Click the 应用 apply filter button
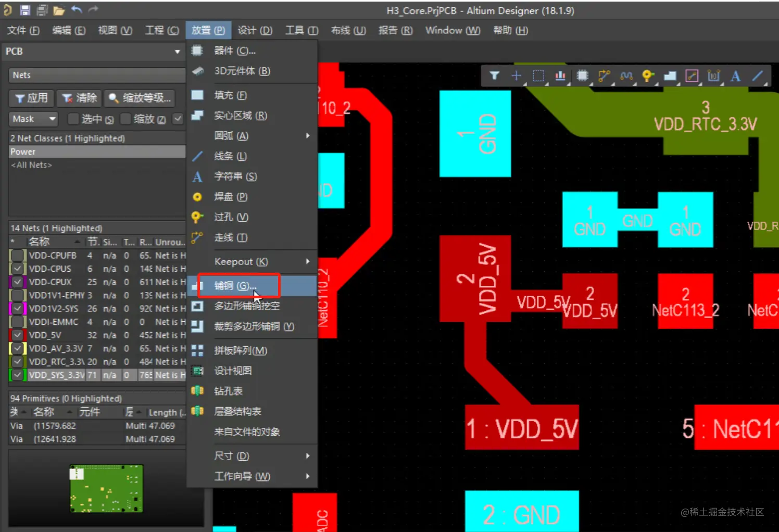This screenshot has height=532, width=779. tap(31, 98)
